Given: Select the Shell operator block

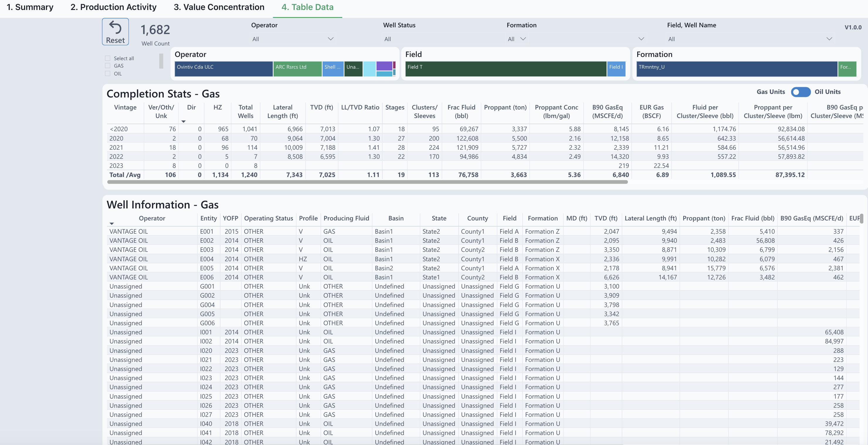Looking at the screenshot, I should click(x=333, y=69).
